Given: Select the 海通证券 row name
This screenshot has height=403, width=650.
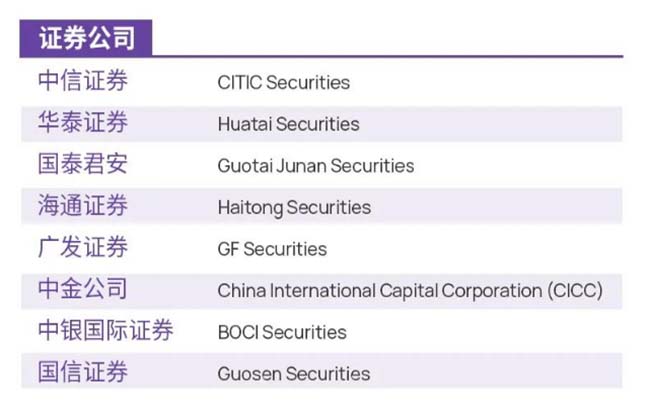Looking at the screenshot, I should [x=83, y=206].
